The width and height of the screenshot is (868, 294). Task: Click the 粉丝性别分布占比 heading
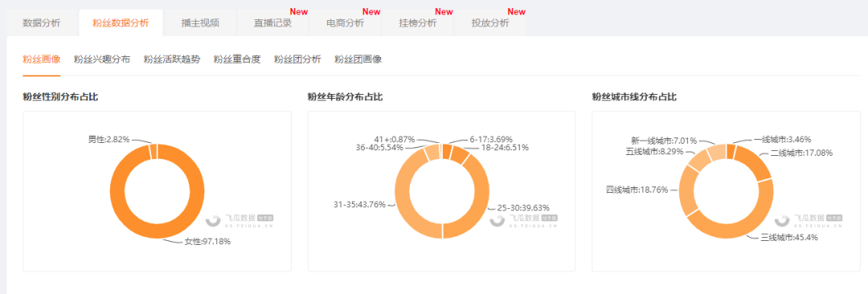(x=60, y=97)
